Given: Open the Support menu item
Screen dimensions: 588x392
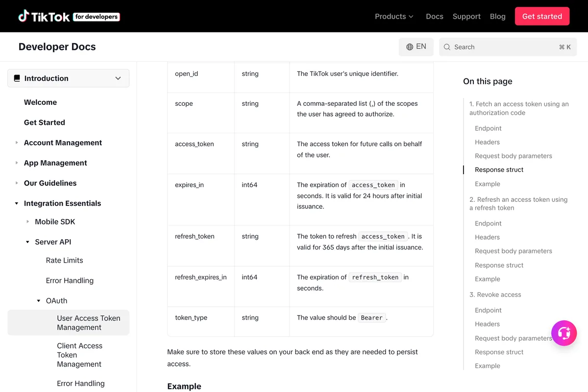Looking at the screenshot, I should click(466, 16).
